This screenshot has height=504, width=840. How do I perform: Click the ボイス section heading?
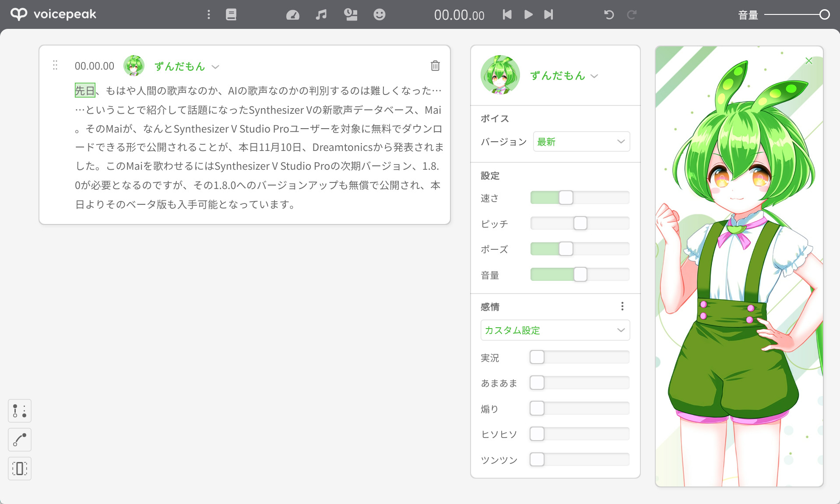click(495, 119)
